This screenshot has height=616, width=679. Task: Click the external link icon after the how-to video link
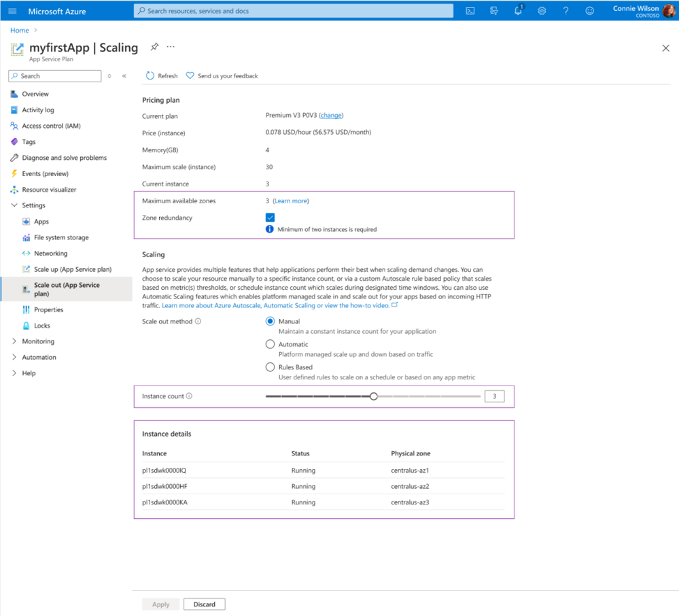[x=394, y=305]
